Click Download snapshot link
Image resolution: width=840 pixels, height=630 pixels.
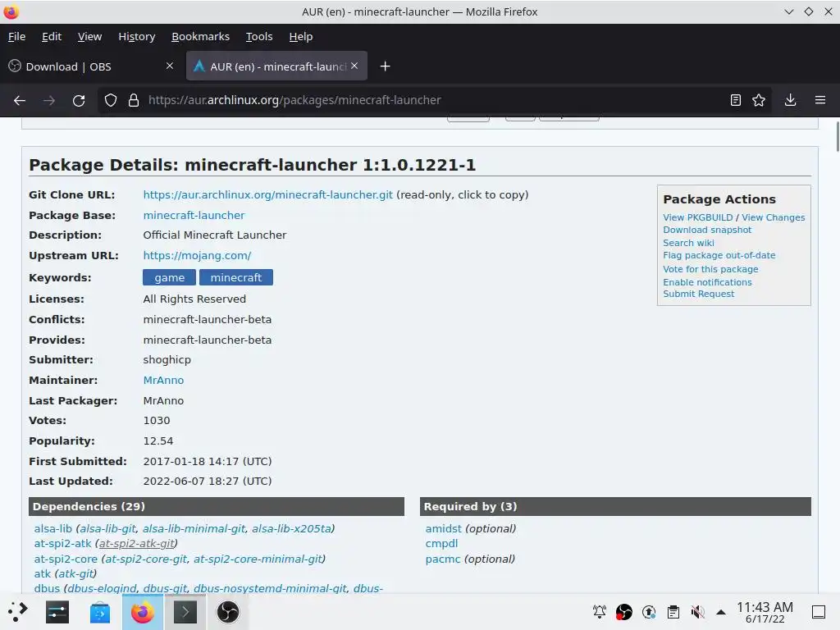(x=707, y=230)
